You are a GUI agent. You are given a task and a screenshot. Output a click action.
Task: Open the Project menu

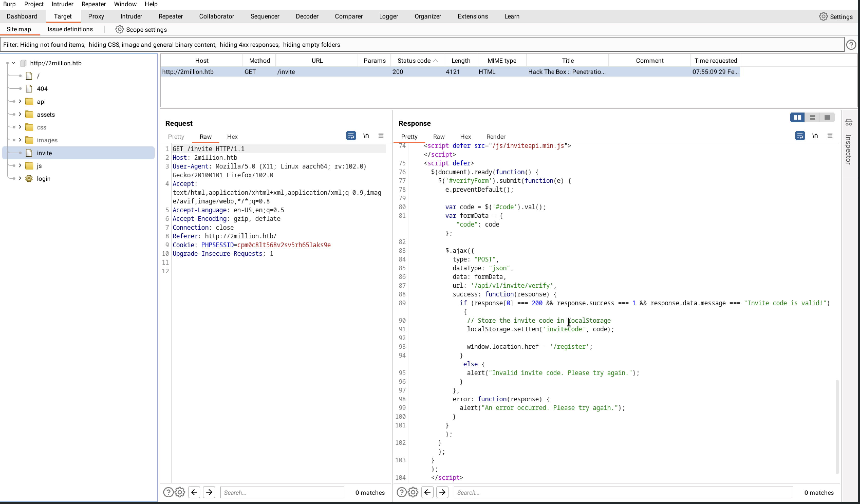(33, 4)
